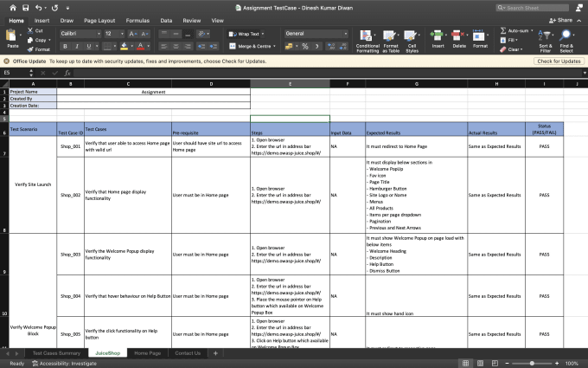Click the Redo icon

(54, 8)
